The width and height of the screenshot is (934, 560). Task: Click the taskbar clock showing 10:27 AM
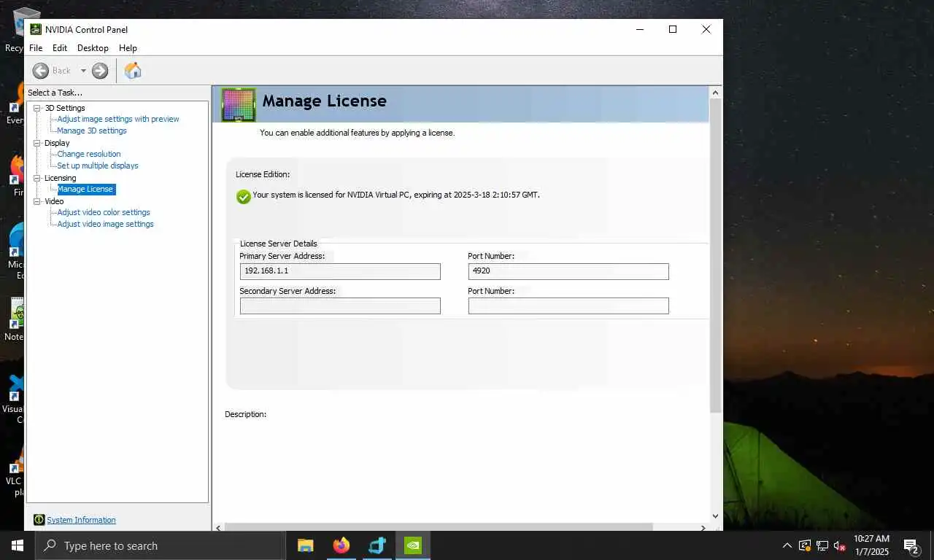coord(871,545)
